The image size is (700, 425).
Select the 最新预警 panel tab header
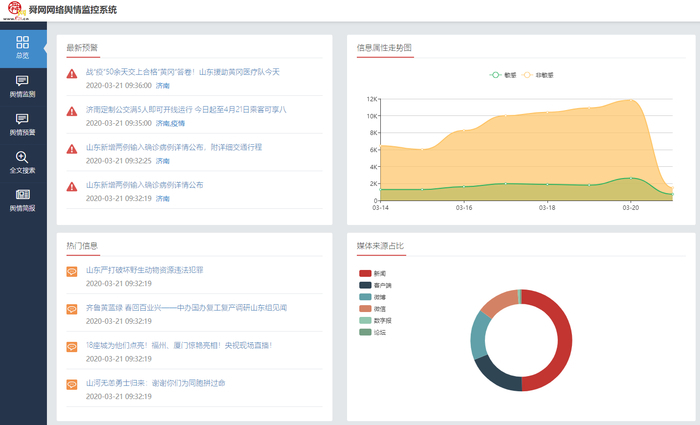pyautogui.click(x=82, y=47)
